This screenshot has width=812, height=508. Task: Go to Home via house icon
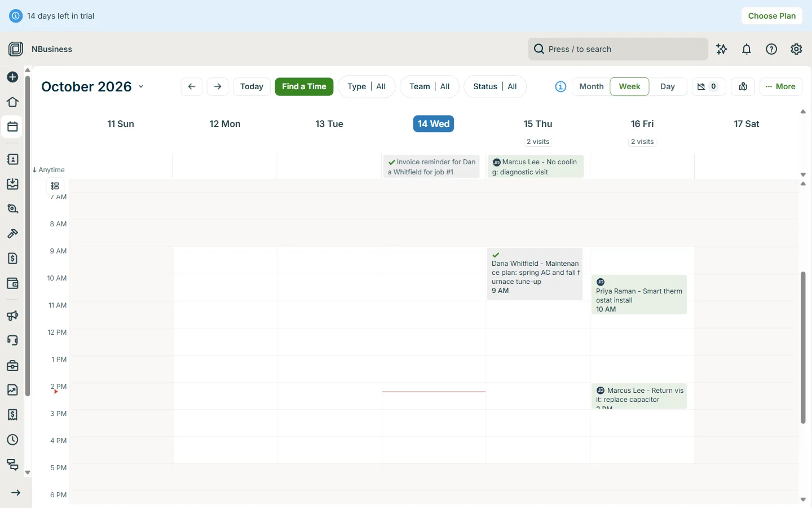[x=12, y=102]
